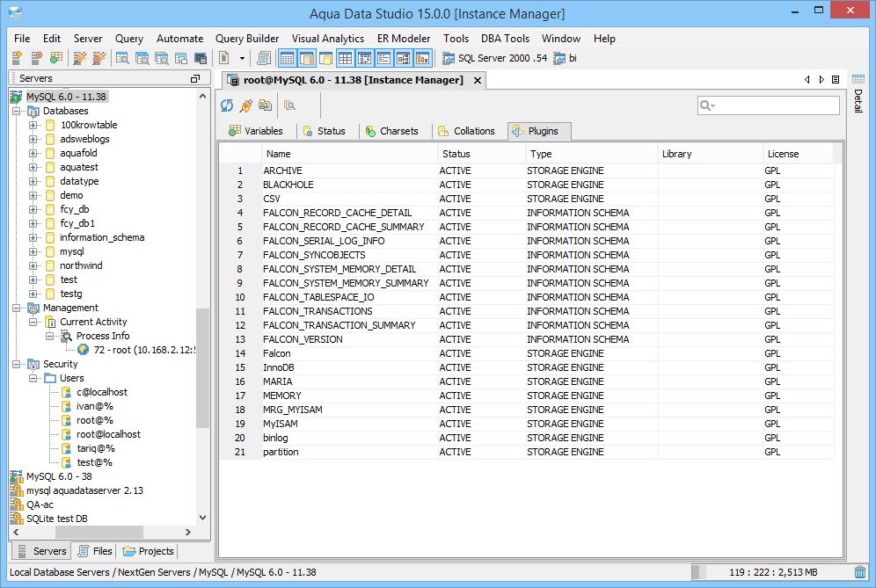The width and height of the screenshot is (876, 588).
Task: Refresh the Instance Manager view
Action: 227,105
